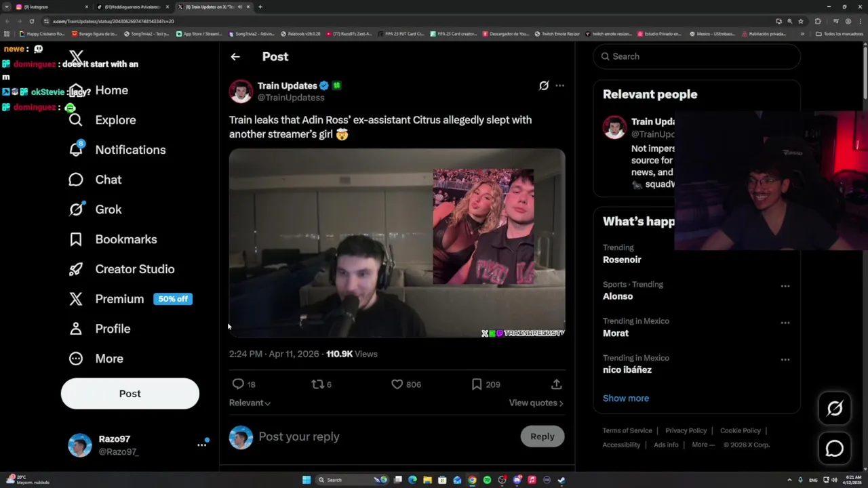868x488 pixels.
Task: Open Profile from the sidebar
Action: [x=99, y=329]
